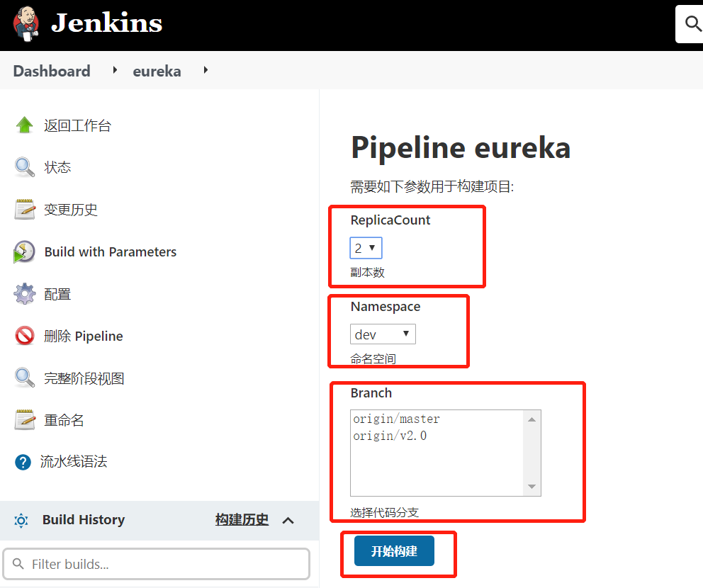Click the Build with Parameters clock icon
703x588 pixels.
[25, 252]
